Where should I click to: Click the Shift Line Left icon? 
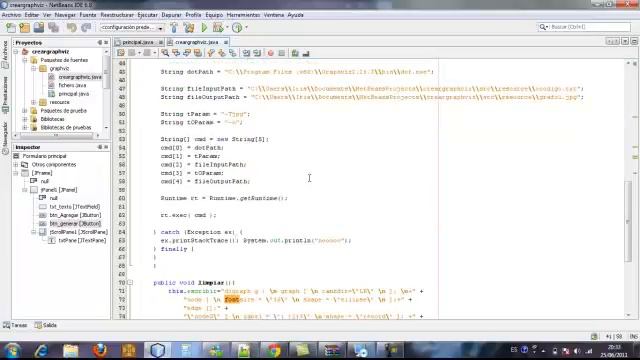[246, 53]
